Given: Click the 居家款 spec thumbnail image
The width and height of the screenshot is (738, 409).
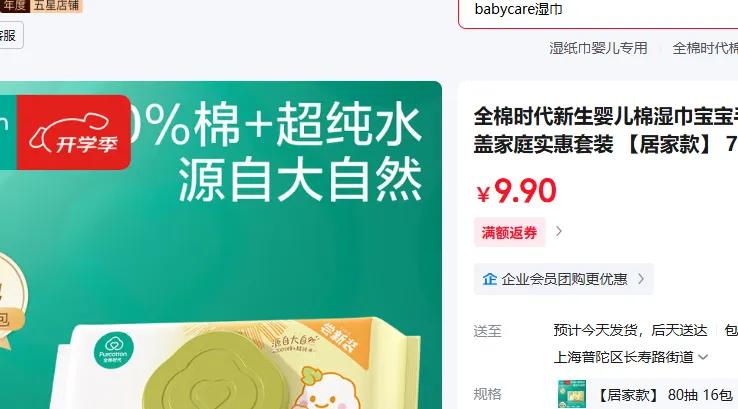Looking at the screenshot, I should click(571, 394).
